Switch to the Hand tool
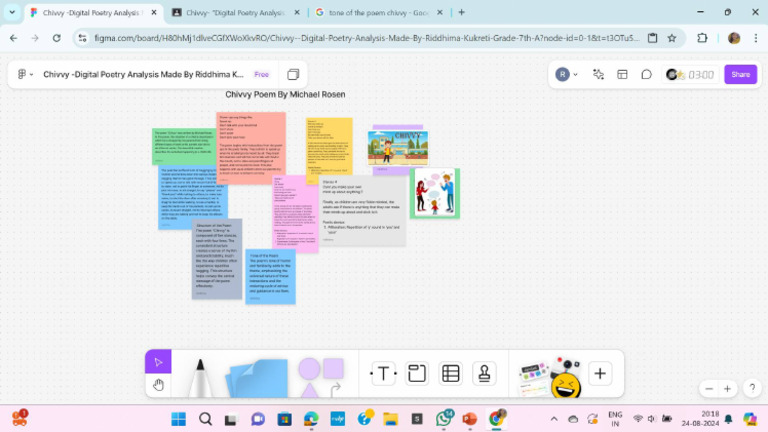Screen dimensions: 768x432 click(x=158, y=384)
